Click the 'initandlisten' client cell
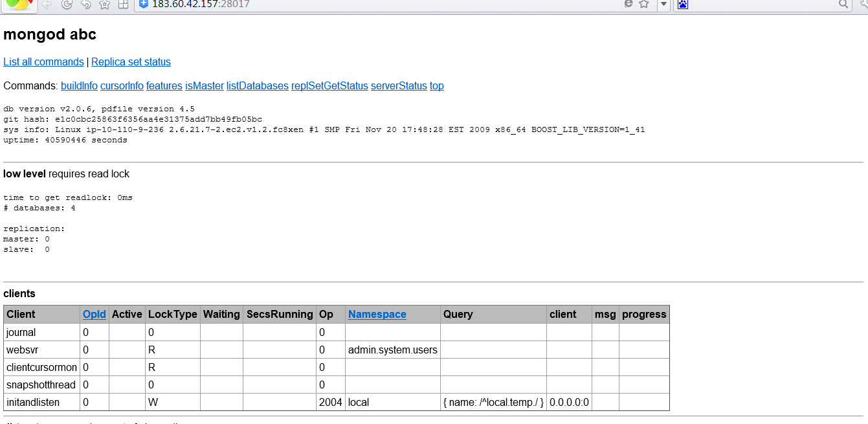Viewport: 868px width, 424px height. [41, 402]
